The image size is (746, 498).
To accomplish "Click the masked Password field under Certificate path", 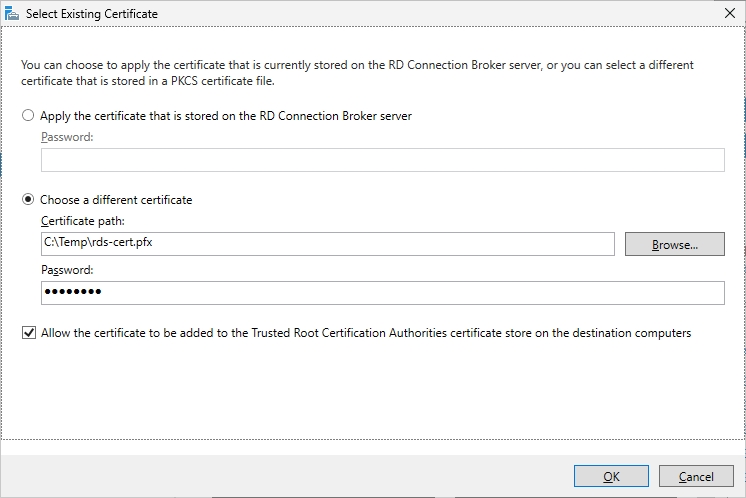I will click(x=382, y=292).
